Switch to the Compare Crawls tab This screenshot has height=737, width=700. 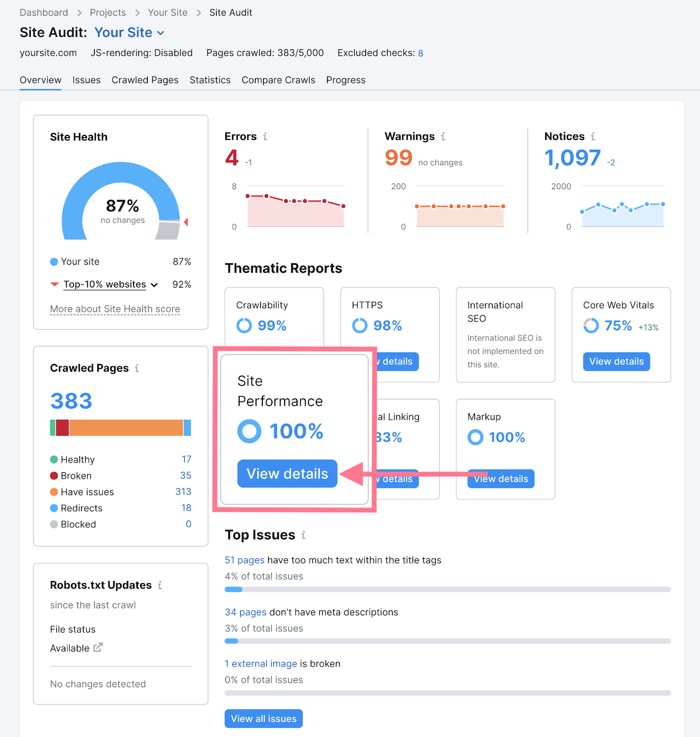click(279, 80)
